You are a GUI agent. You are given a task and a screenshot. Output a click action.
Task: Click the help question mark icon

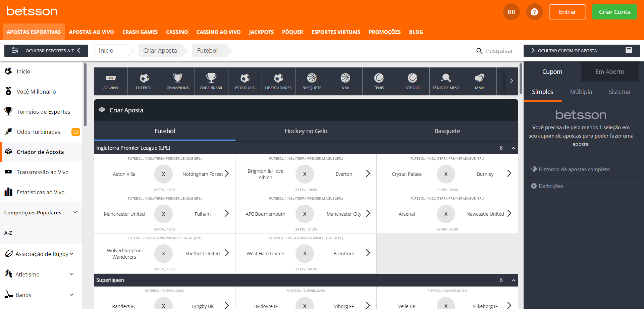534,12
